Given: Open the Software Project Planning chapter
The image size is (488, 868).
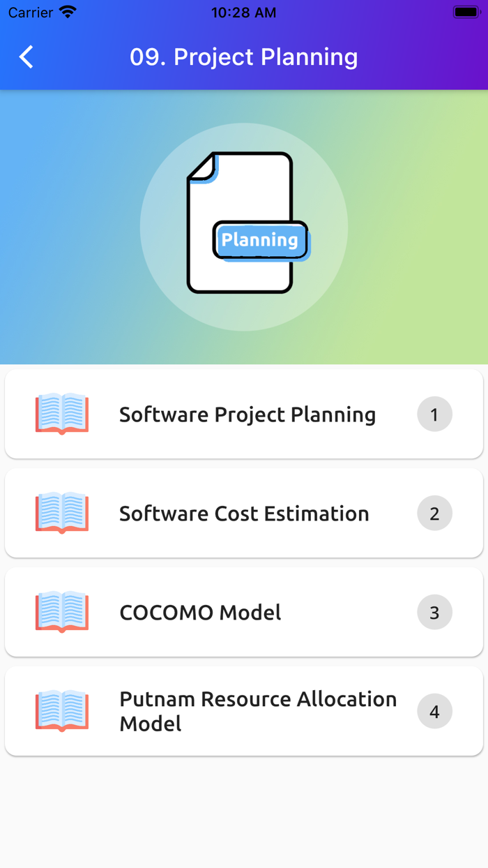Looking at the screenshot, I should 247,414.
